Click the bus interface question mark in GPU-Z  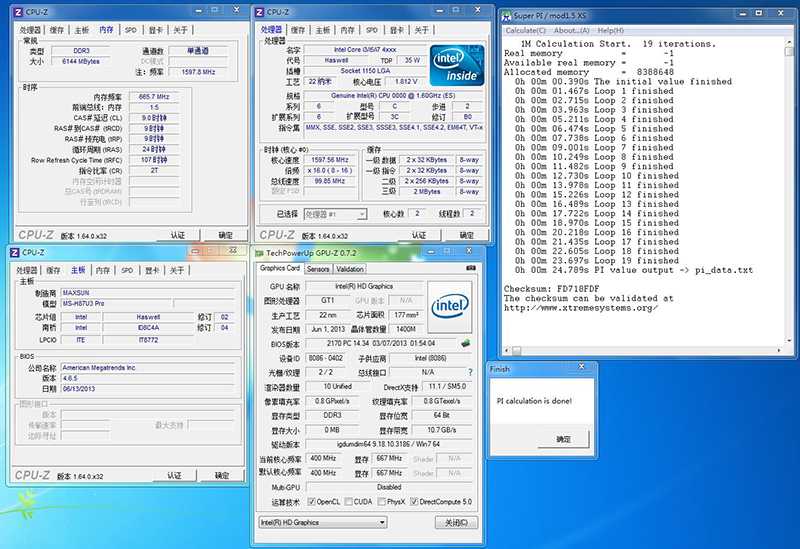[x=470, y=372]
